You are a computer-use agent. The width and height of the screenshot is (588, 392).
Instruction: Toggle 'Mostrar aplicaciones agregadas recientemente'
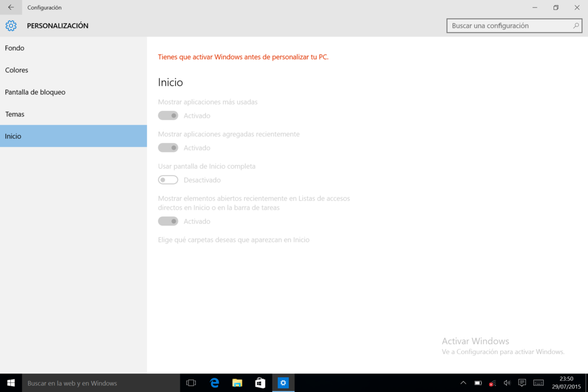(x=168, y=148)
